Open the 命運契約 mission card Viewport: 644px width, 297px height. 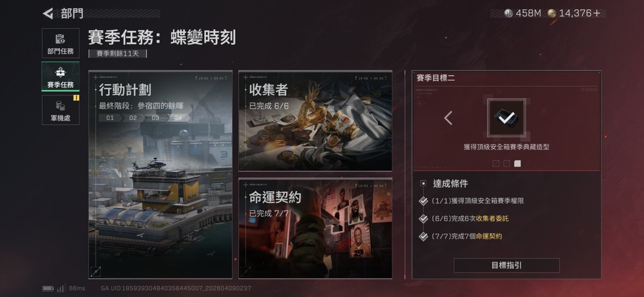315,229
